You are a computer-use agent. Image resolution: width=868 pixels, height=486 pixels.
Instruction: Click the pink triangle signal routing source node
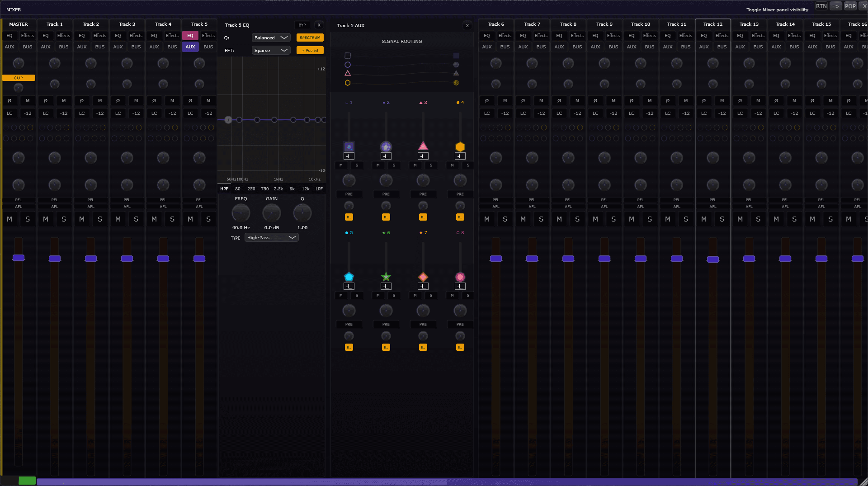(x=347, y=73)
